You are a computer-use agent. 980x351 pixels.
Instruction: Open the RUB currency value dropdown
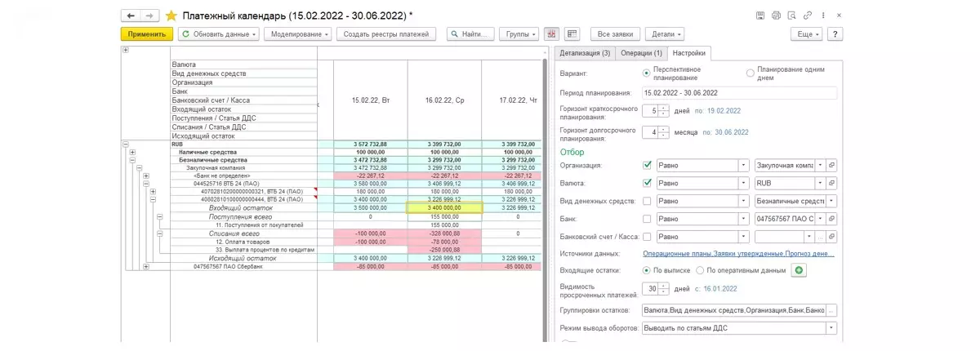pyautogui.click(x=820, y=183)
